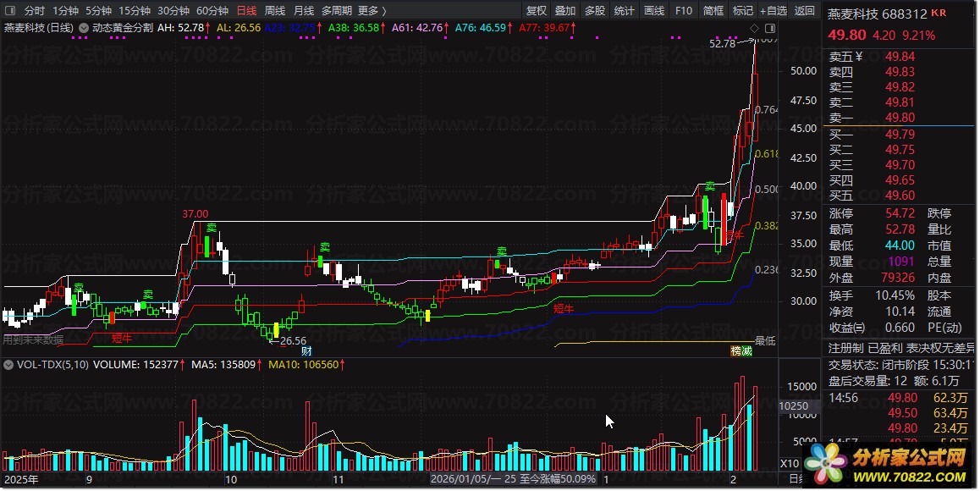980x491 pixels.
Task: Click the 涨停 value 54.72
Action: [x=900, y=213]
